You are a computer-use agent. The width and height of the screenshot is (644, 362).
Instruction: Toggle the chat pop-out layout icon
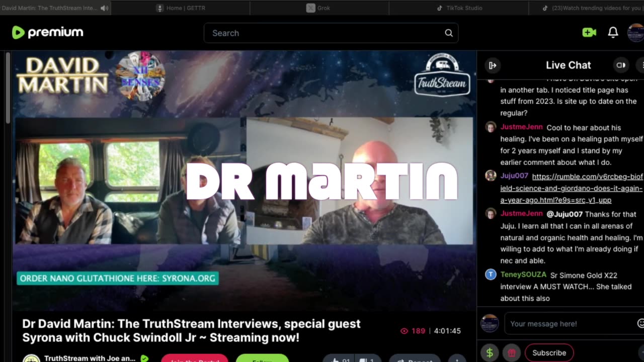(x=621, y=65)
